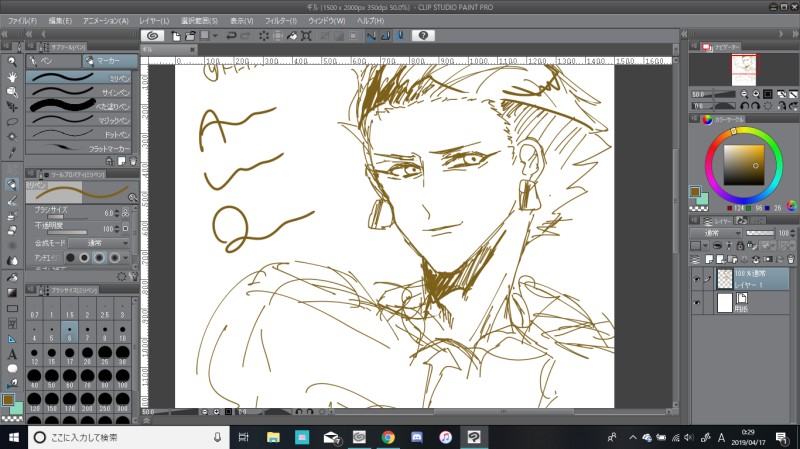Choose brush size preset 10

pyautogui.click(x=122, y=333)
